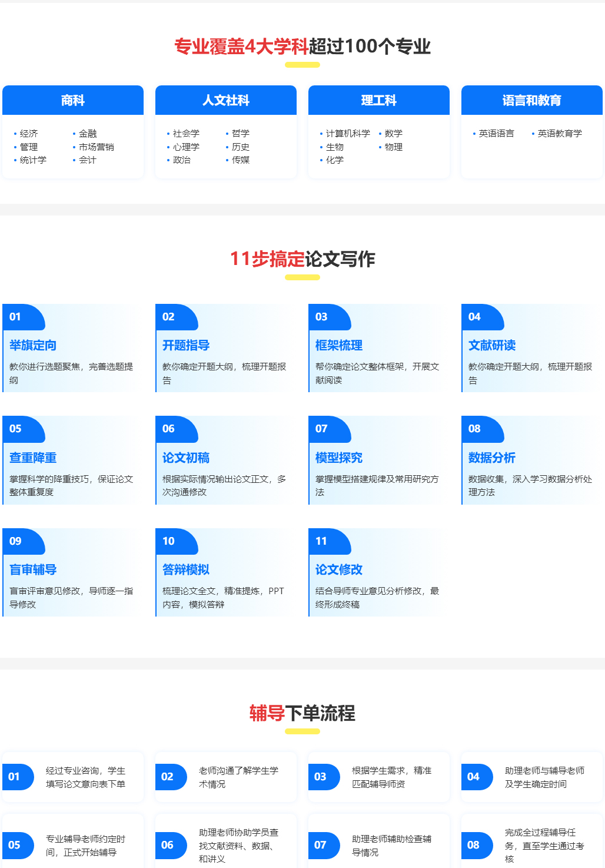Open the 市场营销 major link
The image size is (605, 868).
(x=97, y=147)
